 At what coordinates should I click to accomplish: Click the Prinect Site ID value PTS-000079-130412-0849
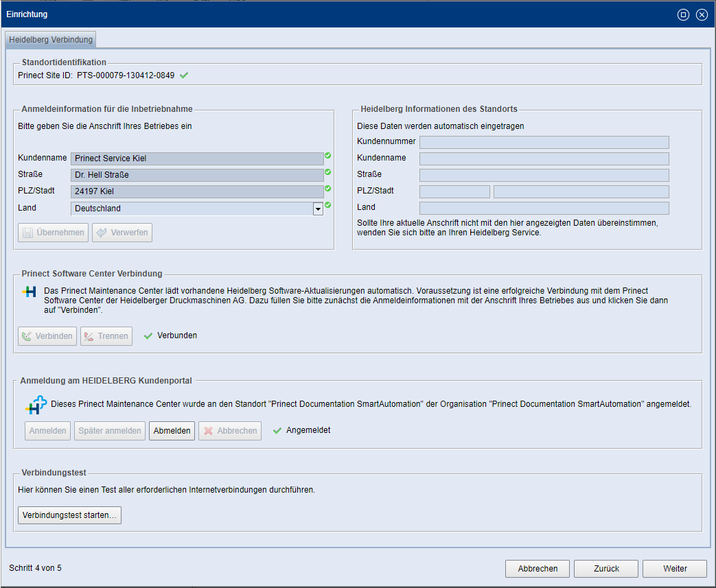click(126, 75)
